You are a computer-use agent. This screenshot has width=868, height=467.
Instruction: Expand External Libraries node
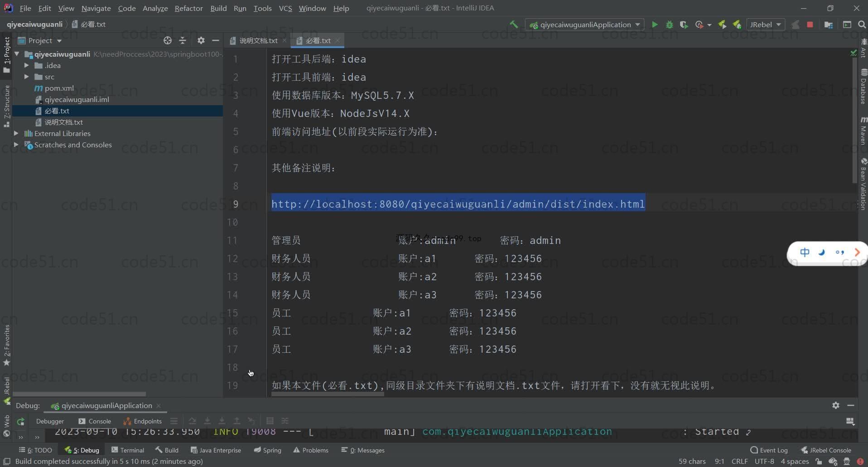tap(16, 133)
